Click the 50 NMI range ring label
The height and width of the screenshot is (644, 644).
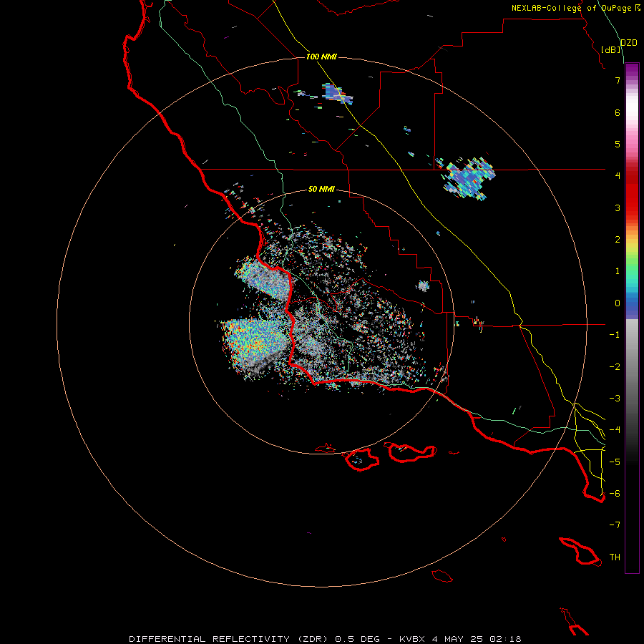pos(321,189)
